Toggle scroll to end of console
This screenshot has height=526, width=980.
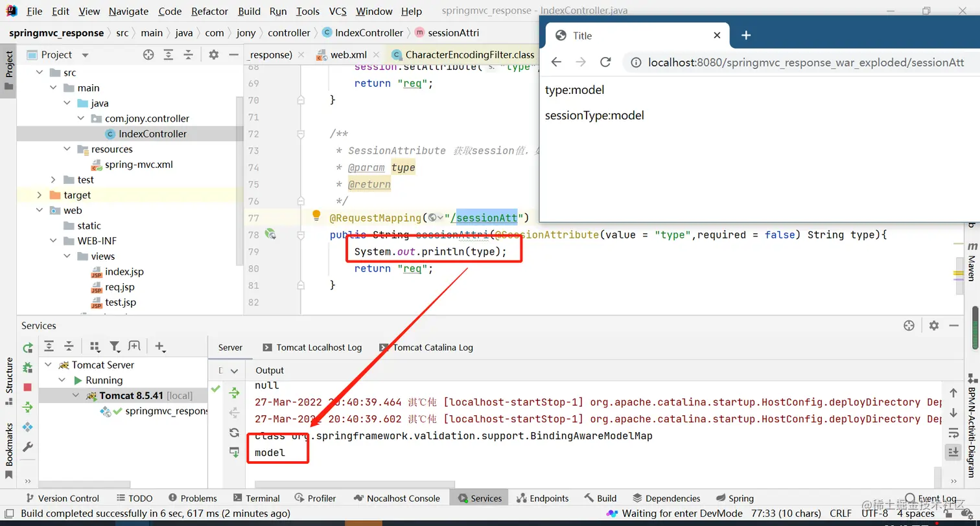(x=953, y=452)
